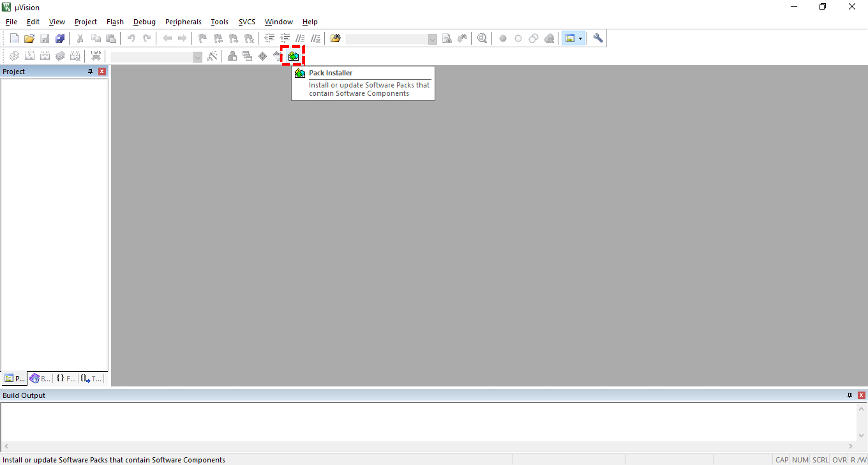Click the CAP indicator in status bar
The image size is (868, 465).
pos(781,460)
